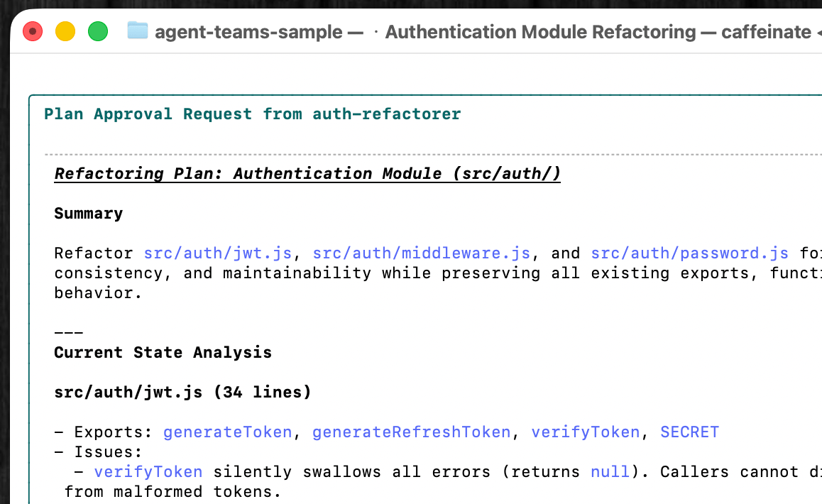Click the Plan Approval Request header text

coord(252,114)
